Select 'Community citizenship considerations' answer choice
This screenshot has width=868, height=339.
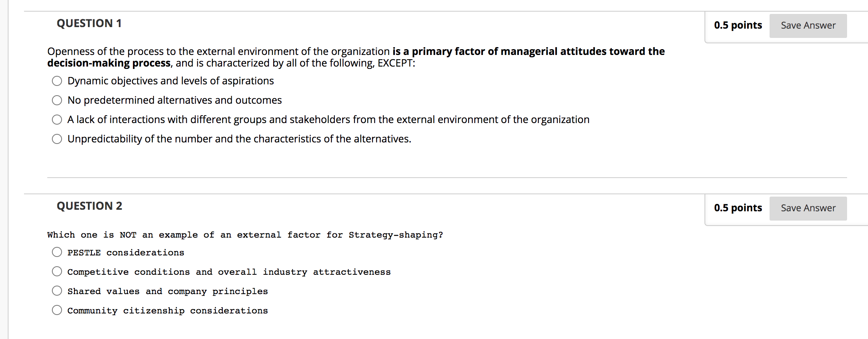point(57,310)
